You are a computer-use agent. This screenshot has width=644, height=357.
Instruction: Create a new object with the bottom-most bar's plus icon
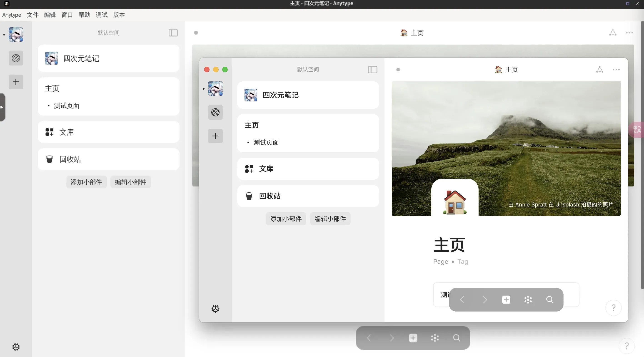click(413, 338)
